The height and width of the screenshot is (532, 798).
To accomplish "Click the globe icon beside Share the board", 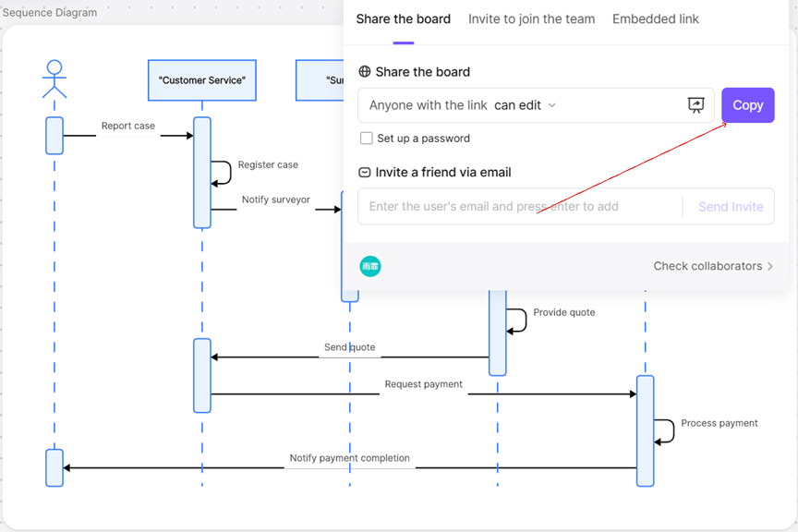I will pos(365,72).
